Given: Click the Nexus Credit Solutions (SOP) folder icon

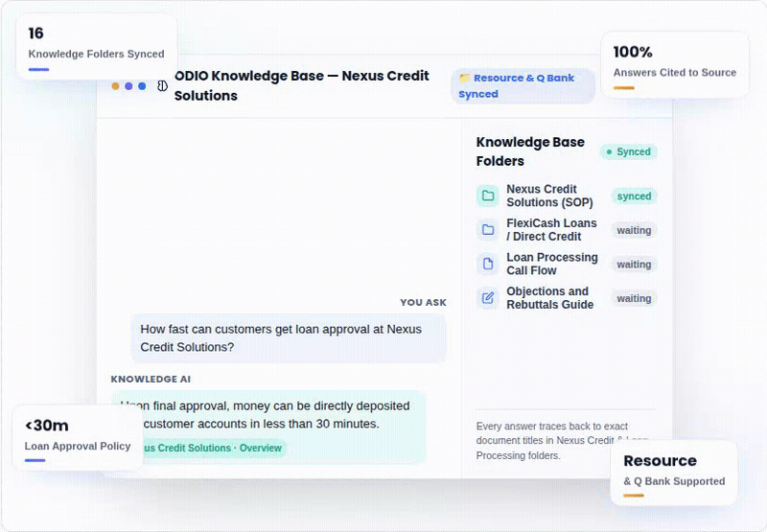Looking at the screenshot, I should pyautogui.click(x=488, y=196).
